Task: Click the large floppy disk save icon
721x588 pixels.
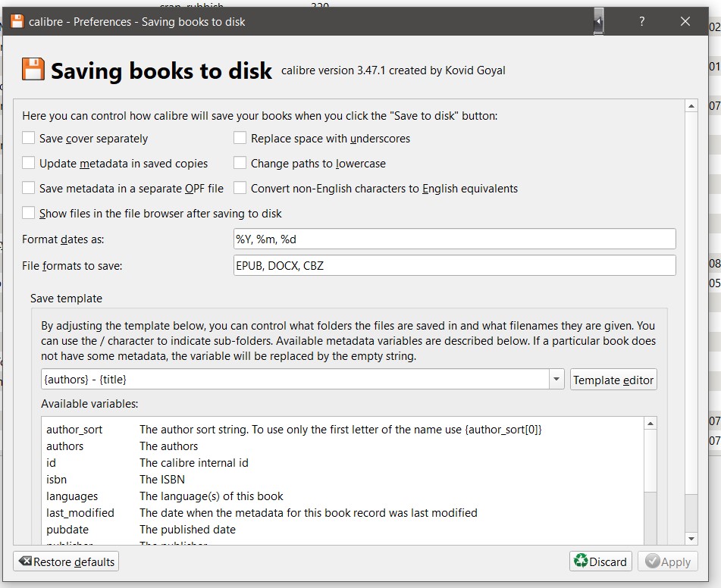Action: 33,70
